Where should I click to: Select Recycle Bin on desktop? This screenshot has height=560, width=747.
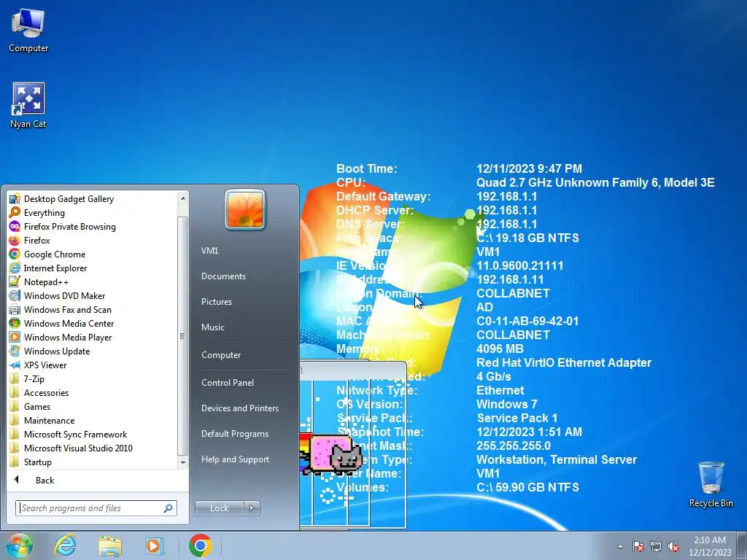(711, 484)
